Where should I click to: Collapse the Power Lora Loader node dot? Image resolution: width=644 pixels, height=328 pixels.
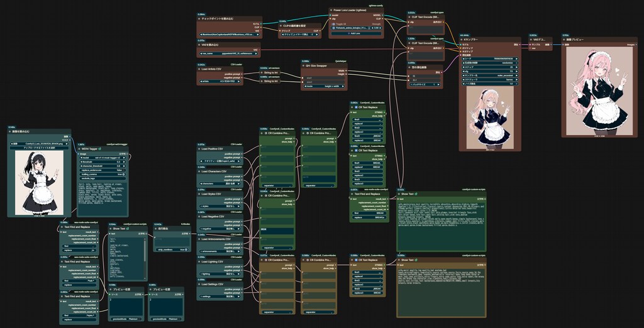[332, 9]
